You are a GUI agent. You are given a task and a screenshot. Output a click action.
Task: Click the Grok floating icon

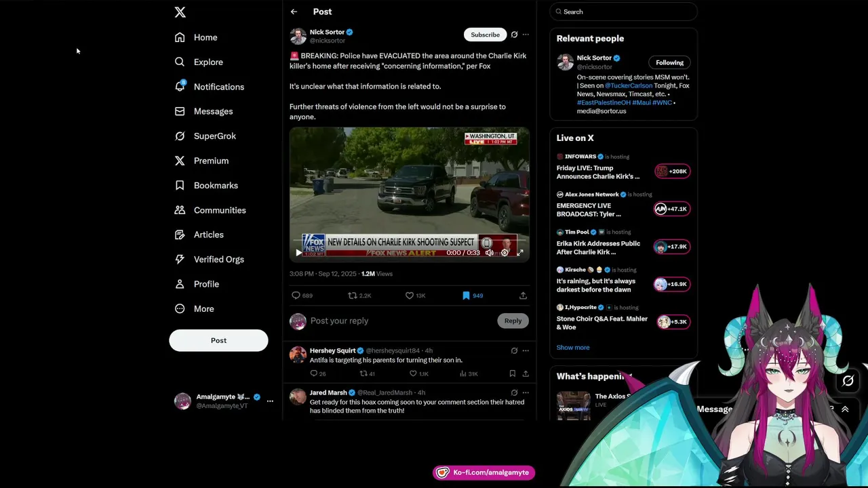tap(848, 381)
